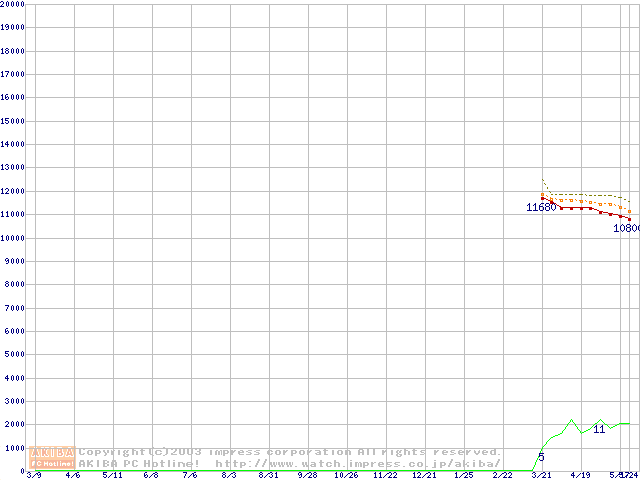
Task: Click the 11680 price data label
Action: 541,208
